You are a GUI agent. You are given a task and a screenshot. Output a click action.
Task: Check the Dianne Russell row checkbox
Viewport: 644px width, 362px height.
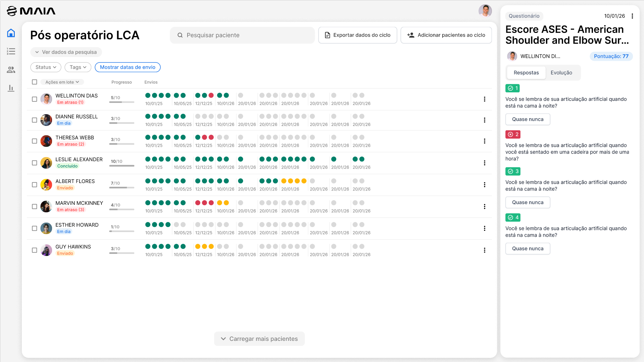click(x=34, y=120)
